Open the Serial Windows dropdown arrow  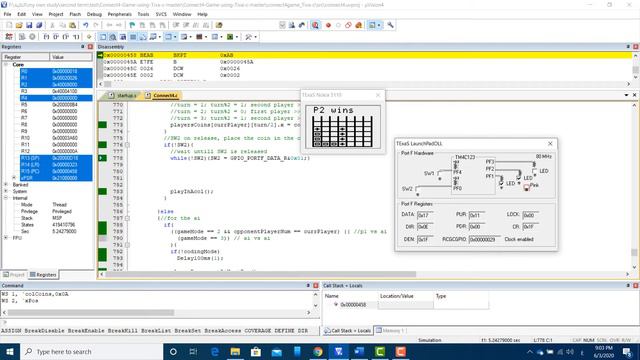click(191, 37)
